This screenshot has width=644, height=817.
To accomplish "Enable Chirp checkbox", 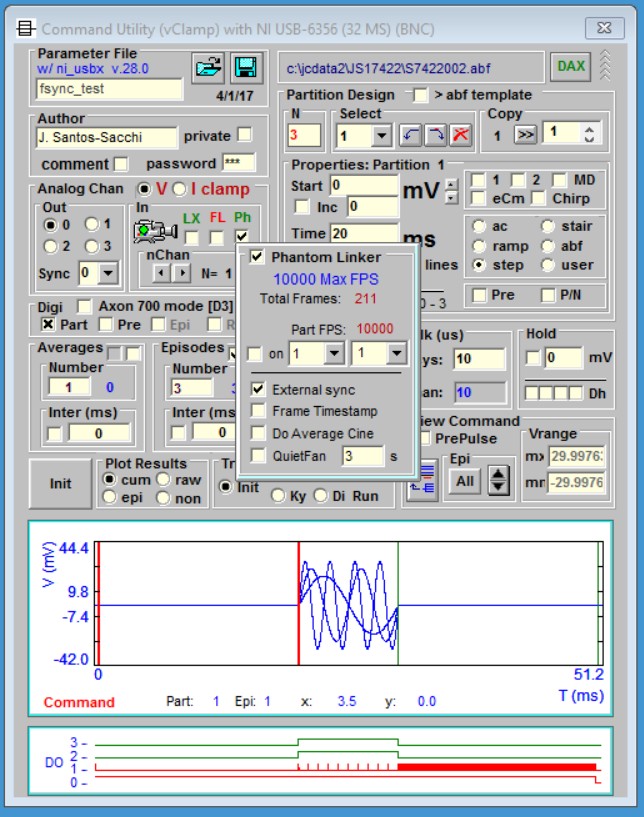I will tap(538, 198).
